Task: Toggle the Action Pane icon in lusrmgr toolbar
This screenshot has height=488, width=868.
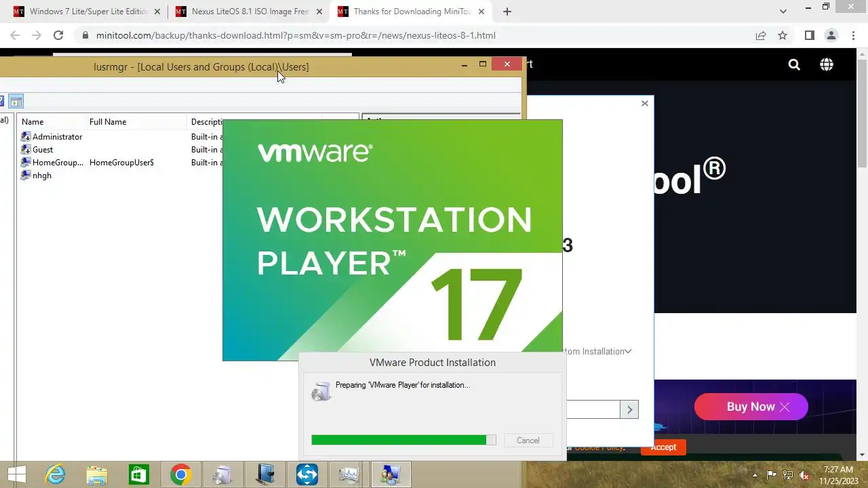Action: [x=16, y=102]
